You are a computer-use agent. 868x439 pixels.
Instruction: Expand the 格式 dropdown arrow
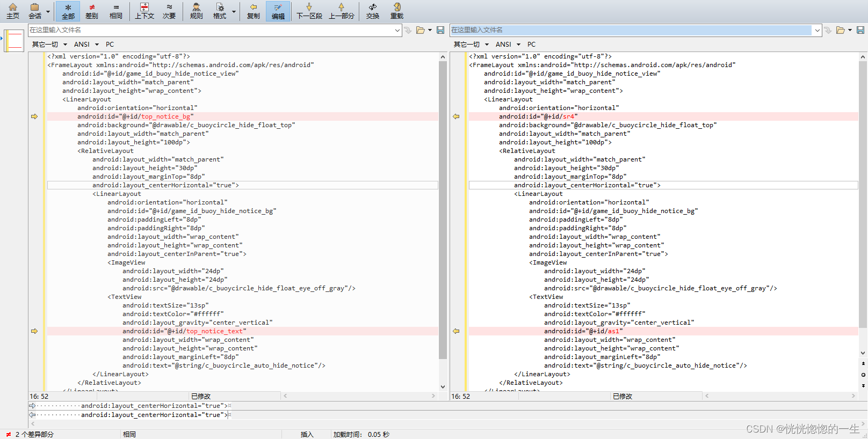(234, 11)
